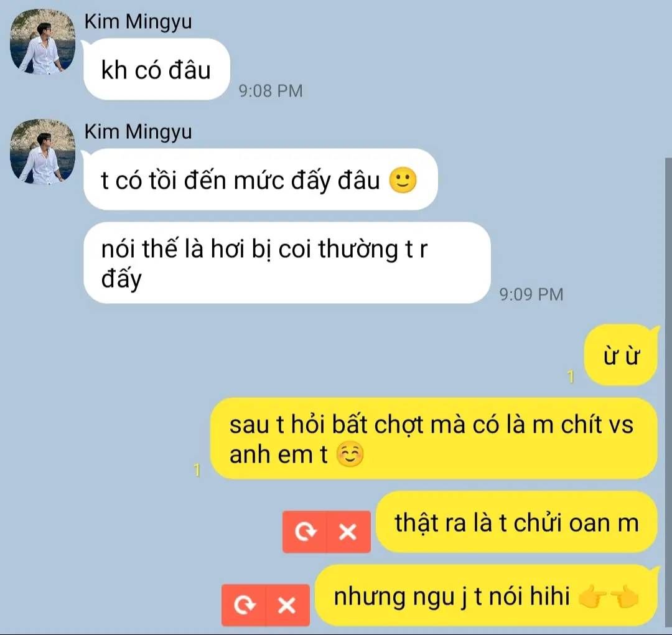Select the 'ừ ừ' yellow bubble

coord(620,355)
